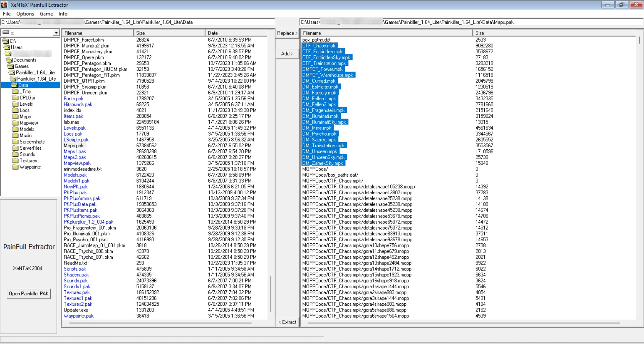This screenshot has height=344, width=644.
Task: Click the Locs folder icon
Action: click(x=15, y=110)
